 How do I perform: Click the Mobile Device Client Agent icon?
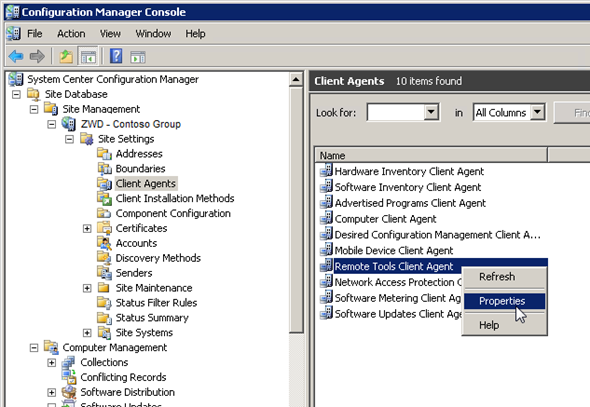coord(326,250)
